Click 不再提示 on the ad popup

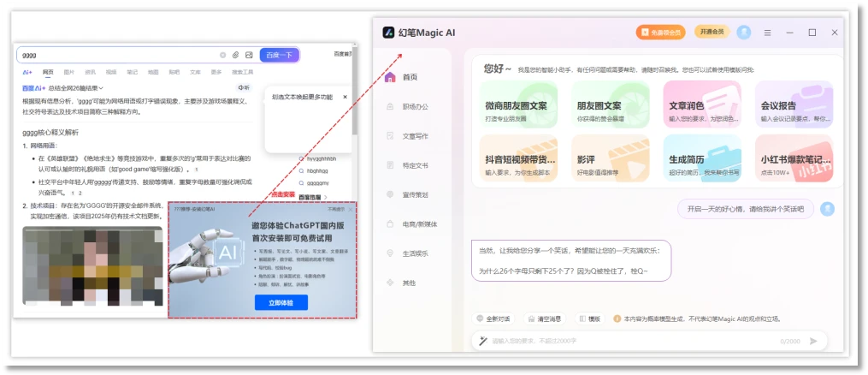(336, 210)
